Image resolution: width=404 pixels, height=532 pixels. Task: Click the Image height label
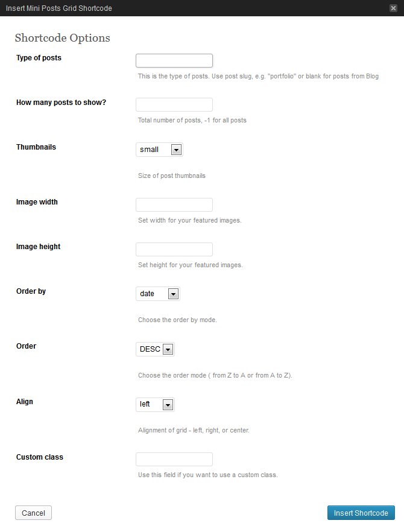[x=38, y=247]
